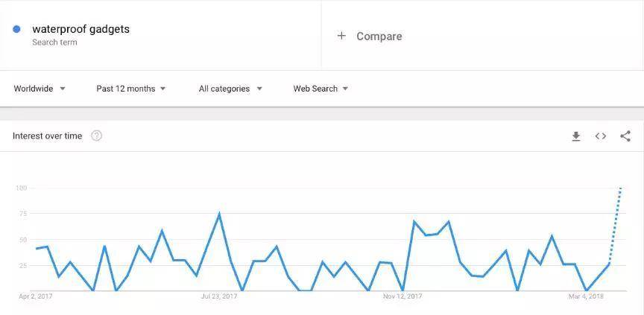Click the plus icon beside Compare
Screen dimensions: 644x315
coord(341,36)
